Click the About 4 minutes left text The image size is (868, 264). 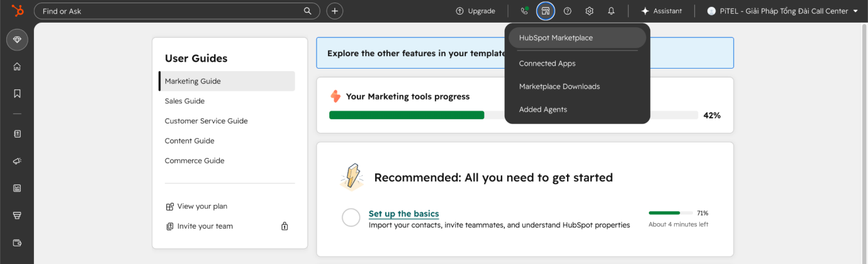(679, 224)
